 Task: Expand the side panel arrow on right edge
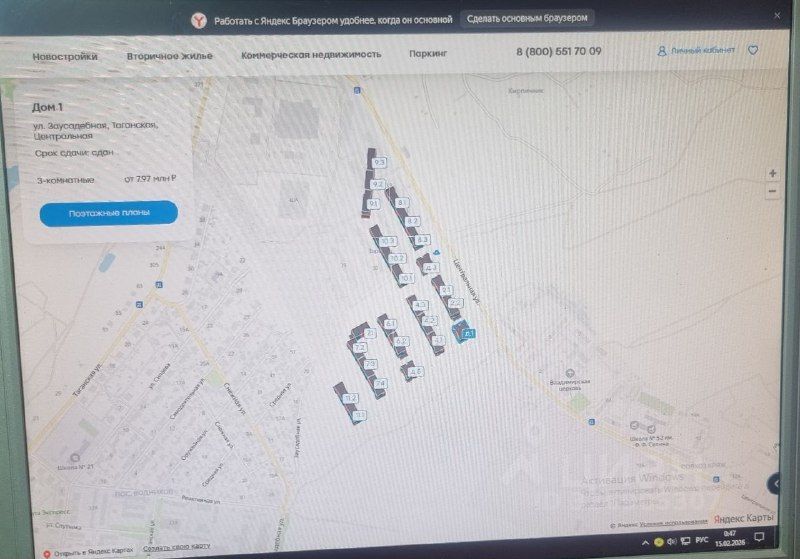click(x=774, y=483)
